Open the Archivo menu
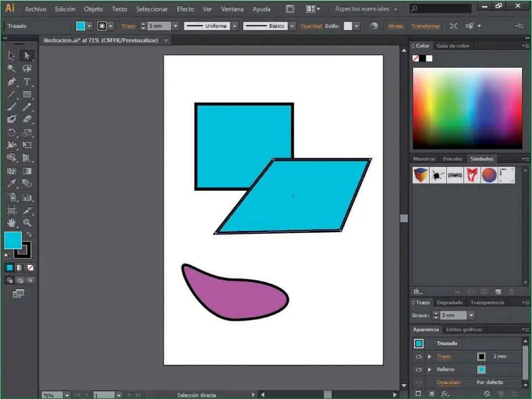Image resolution: width=532 pixels, height=399 pixels. [35, 9]
